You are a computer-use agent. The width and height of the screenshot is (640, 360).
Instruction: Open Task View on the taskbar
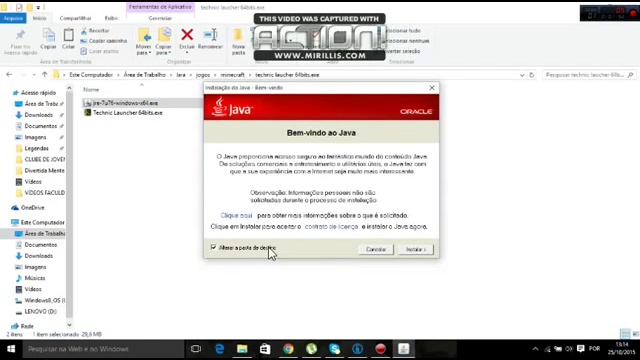[196, 349]
